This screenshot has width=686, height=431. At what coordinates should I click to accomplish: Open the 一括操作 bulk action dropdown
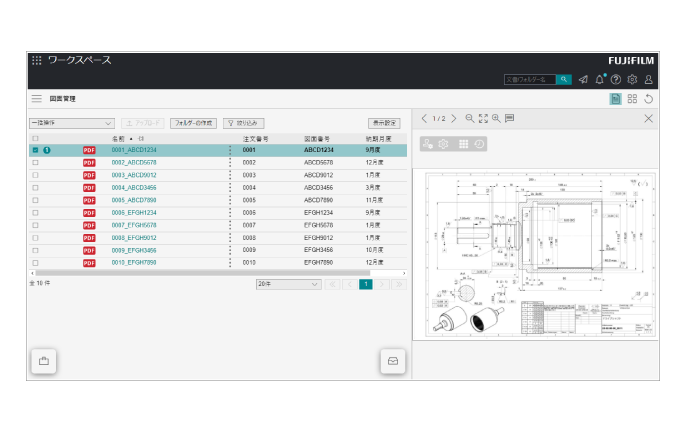(x=71, y=123)
